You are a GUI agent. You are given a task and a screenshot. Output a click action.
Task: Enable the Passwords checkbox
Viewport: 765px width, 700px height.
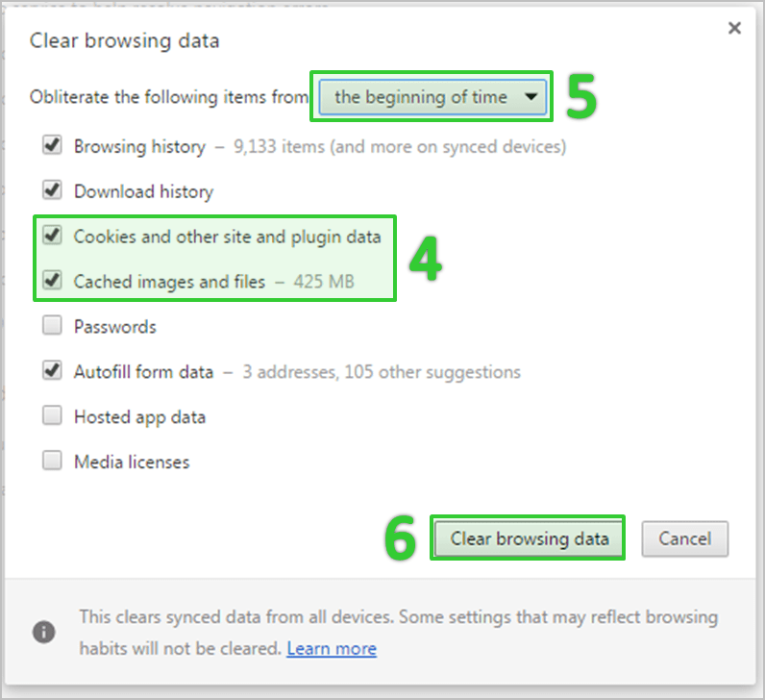click(x=52, y=327)
